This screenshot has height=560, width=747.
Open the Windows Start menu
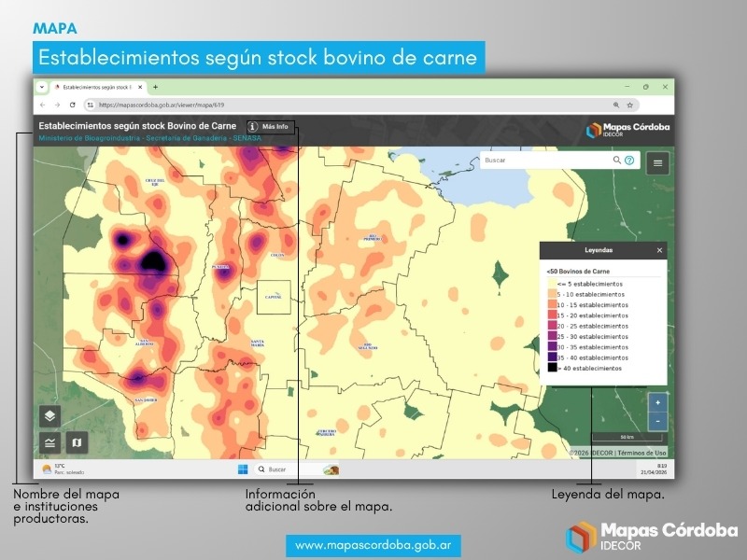pos(242,469)
